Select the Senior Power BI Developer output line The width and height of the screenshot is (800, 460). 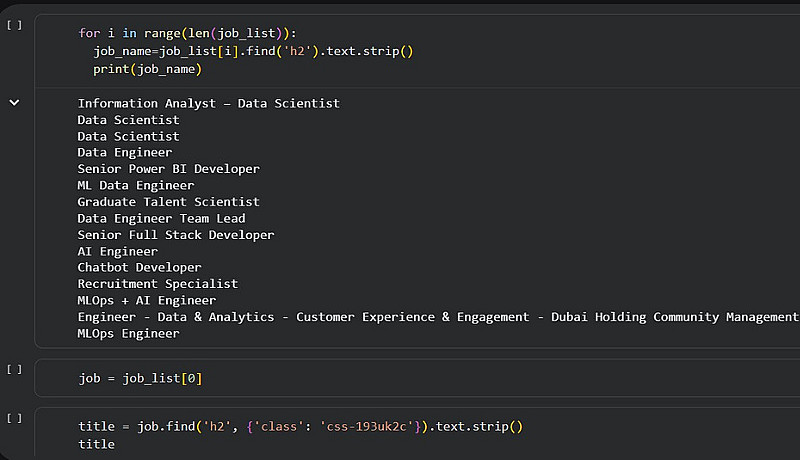(168, 169)
